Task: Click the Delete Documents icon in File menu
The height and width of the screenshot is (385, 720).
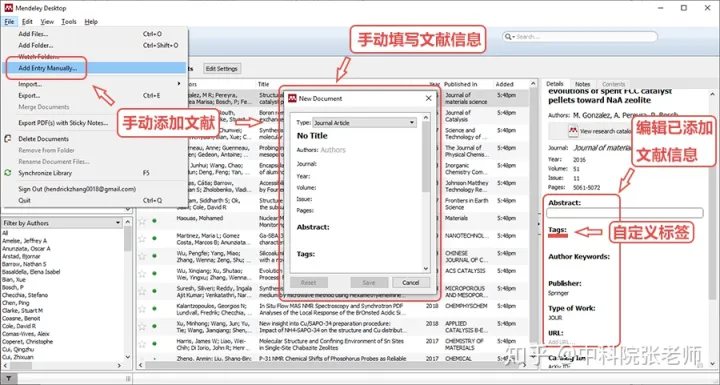Action: pyautogui.click(x=8, y=138)
